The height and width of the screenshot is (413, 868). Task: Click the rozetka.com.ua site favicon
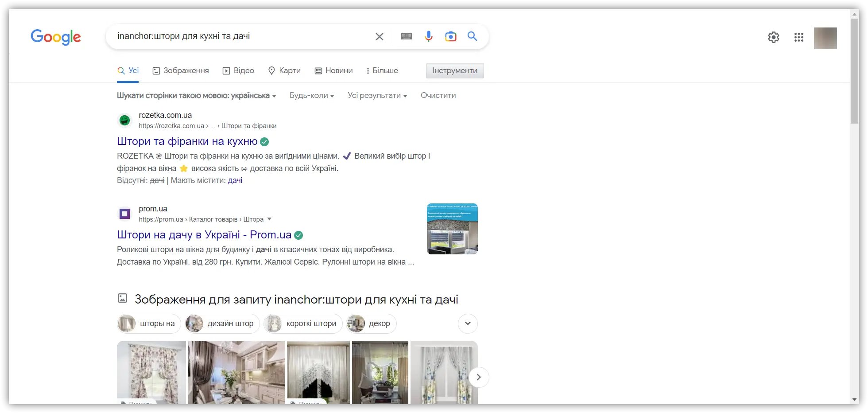tap(125, 120)
